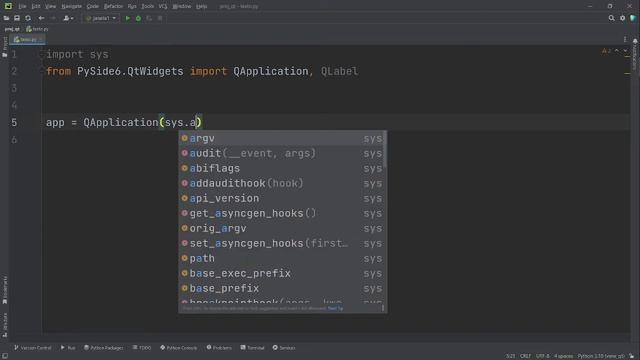640x360 pixels.
Task: Open the Navigate menu
Action: click(71, 7)
